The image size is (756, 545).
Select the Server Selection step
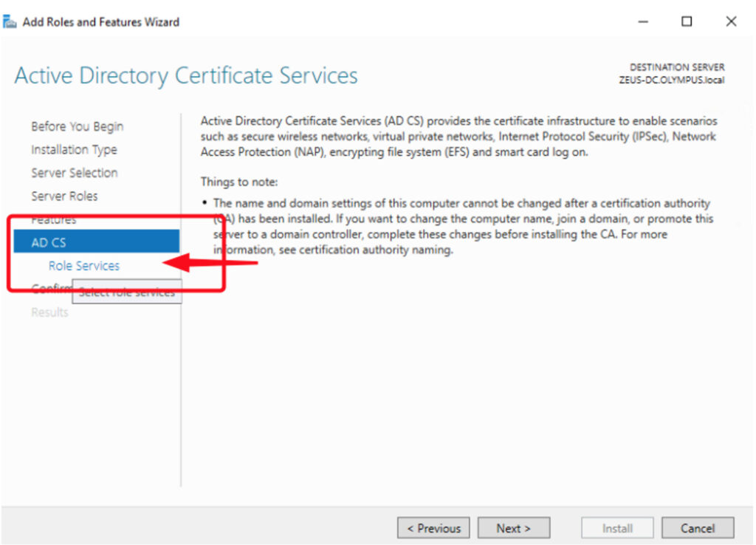pyautogui.click(x=74, y=173)
